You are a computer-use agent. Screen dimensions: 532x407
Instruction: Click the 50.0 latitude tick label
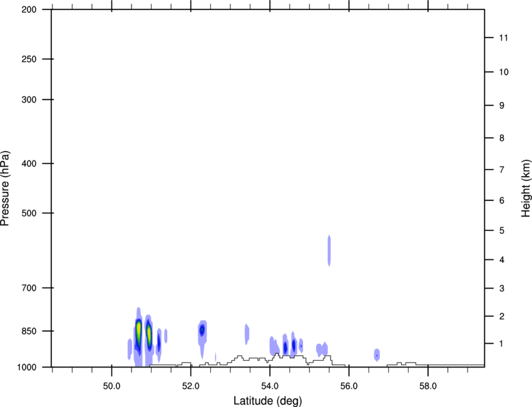(x=111, y=386)
